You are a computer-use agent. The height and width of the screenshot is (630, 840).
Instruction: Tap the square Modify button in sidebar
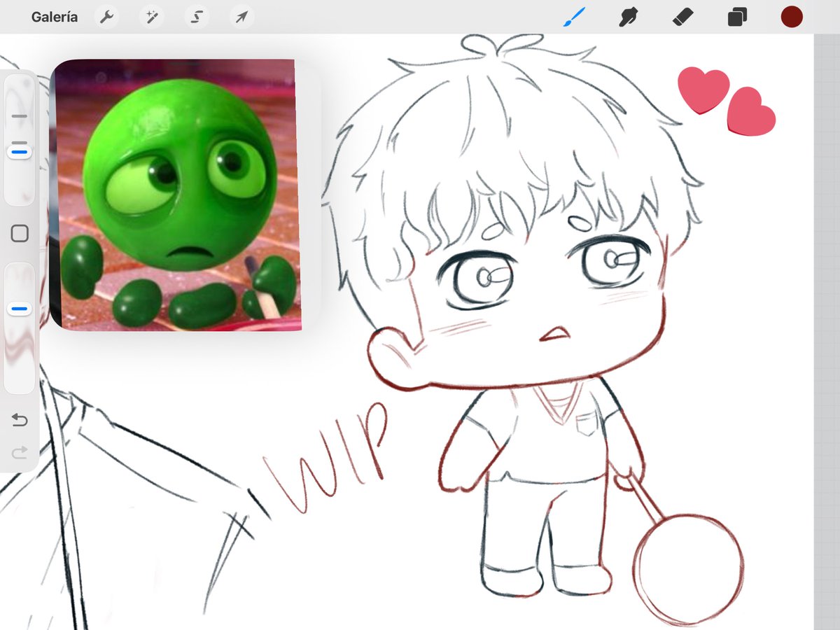coord(20,234)
